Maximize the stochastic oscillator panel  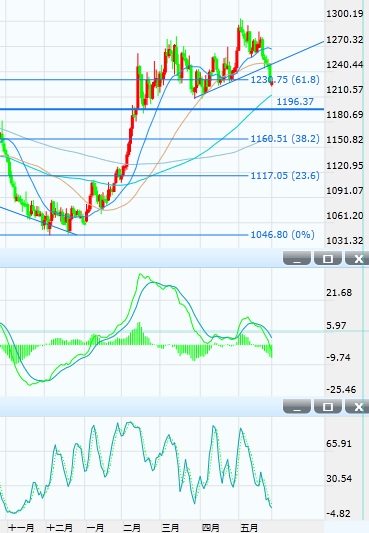coord(328,407)
